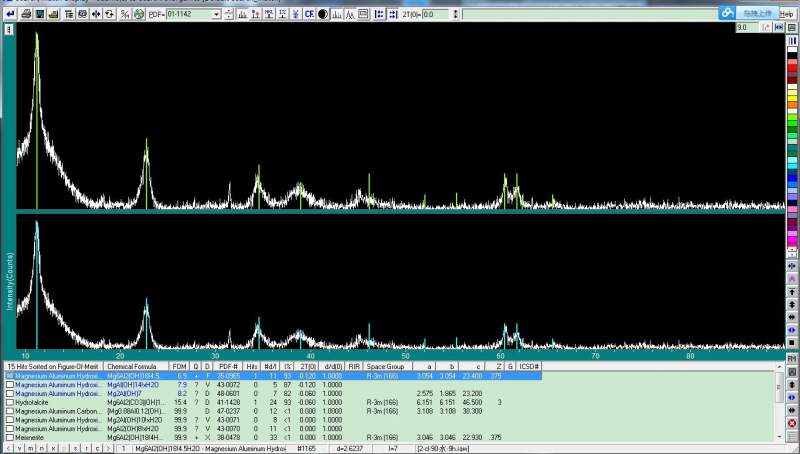Check the box for PDF 43-0070 row
The image size is (800, 454).
pyautogui.click(x=10, y=428)
